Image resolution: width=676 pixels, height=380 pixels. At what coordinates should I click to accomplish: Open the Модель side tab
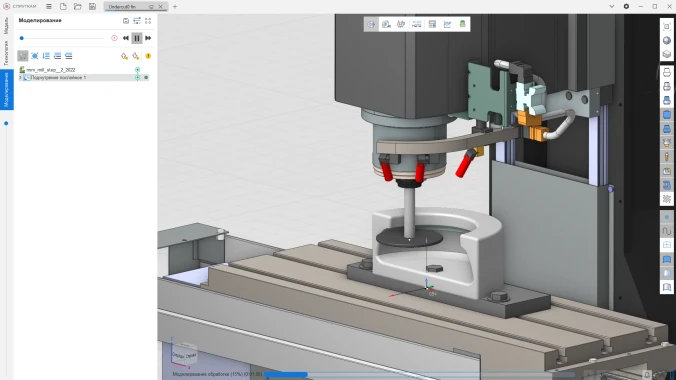(x=6, y=25)
